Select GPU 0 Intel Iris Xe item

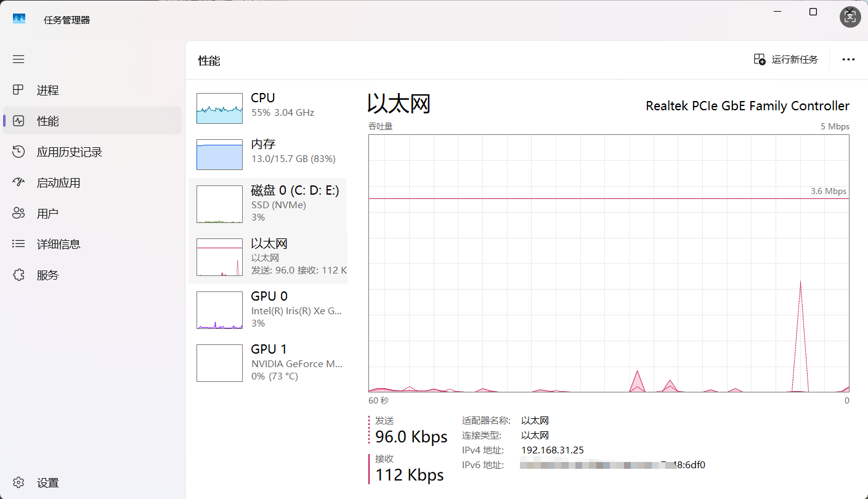[x=268, y=309]
